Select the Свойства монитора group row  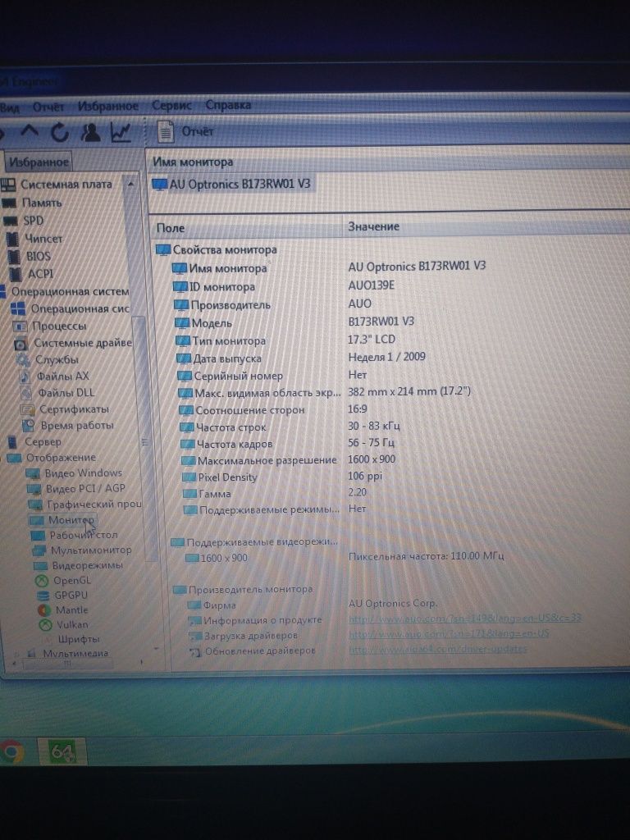[x=217, y=249]
